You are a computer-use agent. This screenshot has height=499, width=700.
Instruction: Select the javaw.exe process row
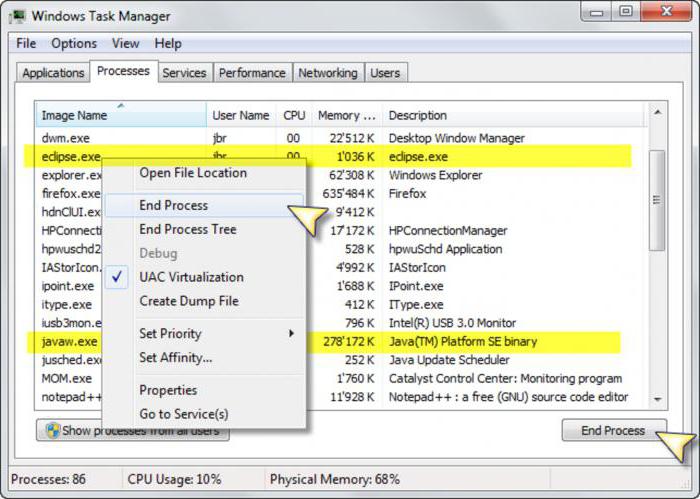coord(70,342)
